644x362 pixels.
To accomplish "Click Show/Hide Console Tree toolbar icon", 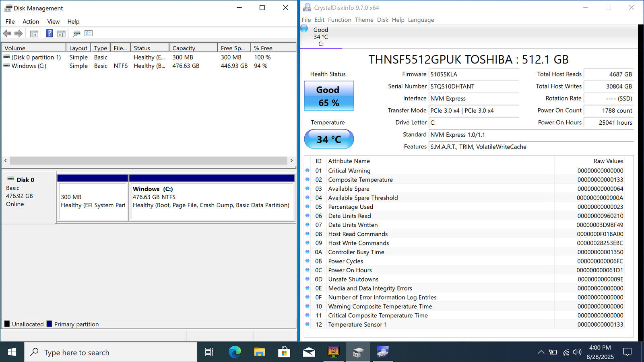I will pos(34,33).
